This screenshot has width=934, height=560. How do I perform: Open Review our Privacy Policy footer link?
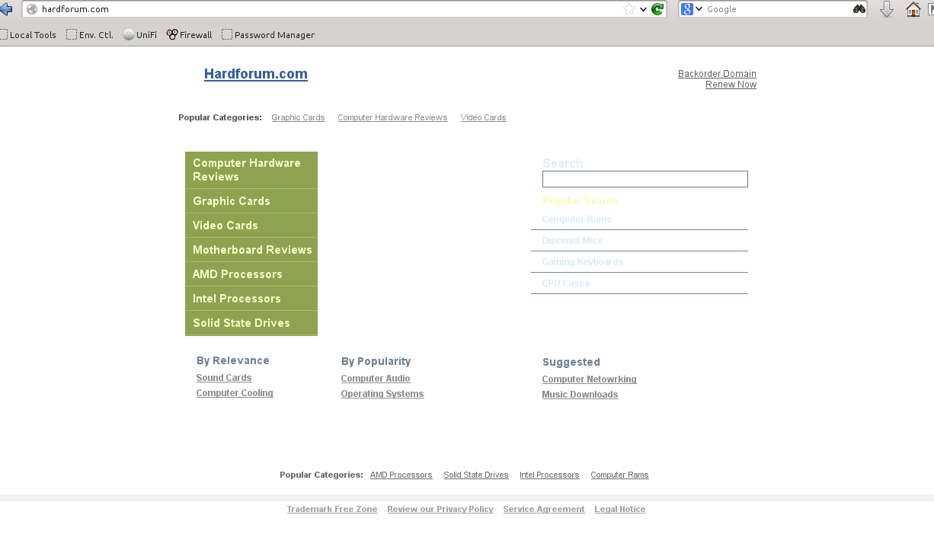(440, 509)
